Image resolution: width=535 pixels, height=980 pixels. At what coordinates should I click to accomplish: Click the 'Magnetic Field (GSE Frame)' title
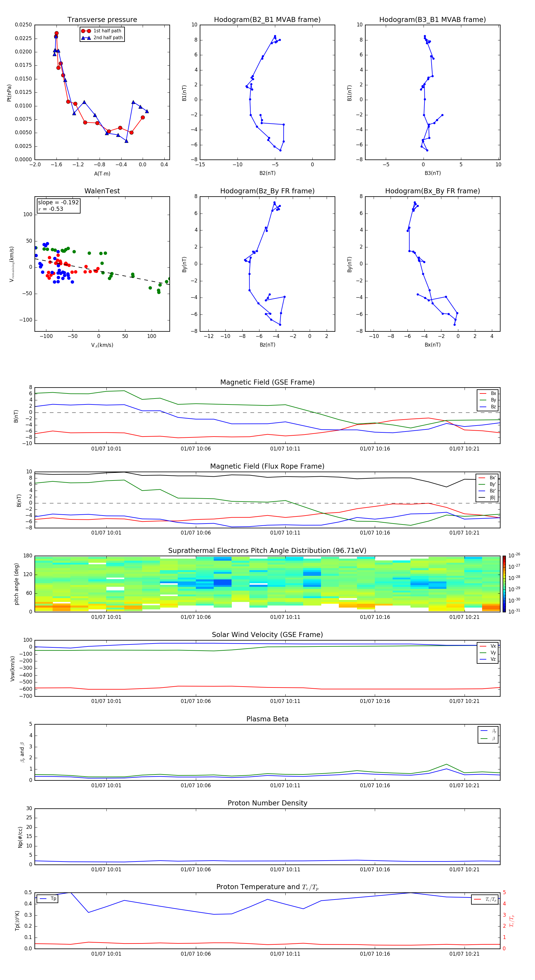267,382
